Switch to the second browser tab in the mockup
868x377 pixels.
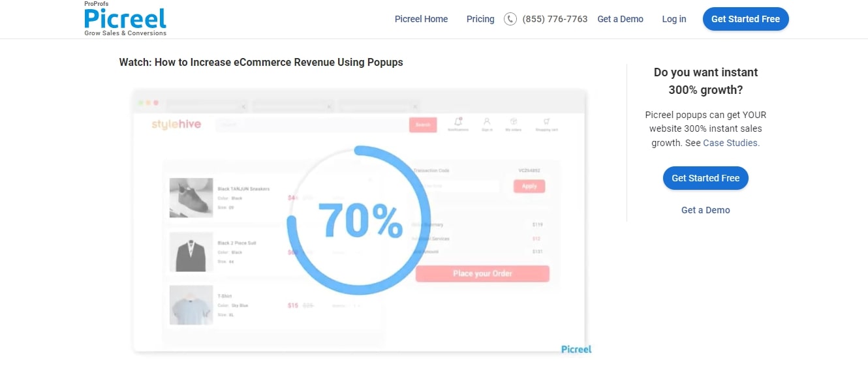tap(292, 105)
